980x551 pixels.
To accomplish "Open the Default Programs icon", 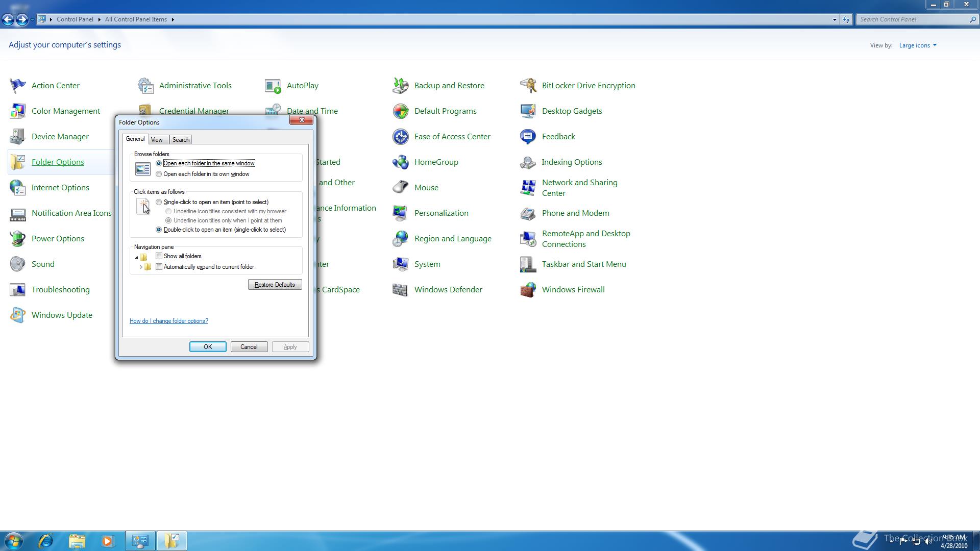I will [x=401, y=111].
